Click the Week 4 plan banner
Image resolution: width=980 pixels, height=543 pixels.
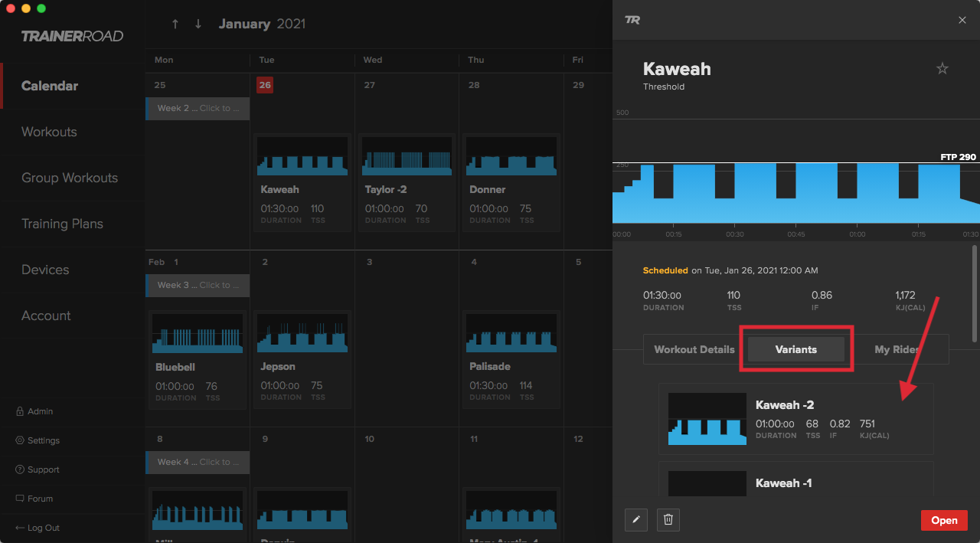point(198,462)
